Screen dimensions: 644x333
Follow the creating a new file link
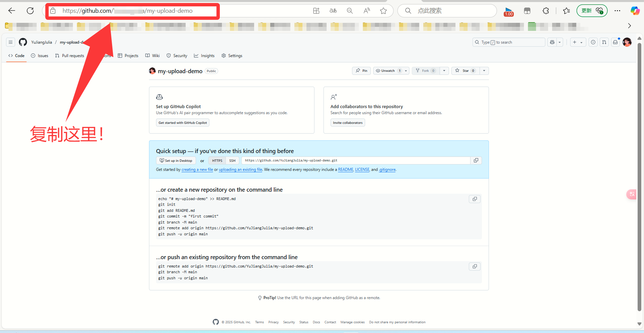pos(197,170)
